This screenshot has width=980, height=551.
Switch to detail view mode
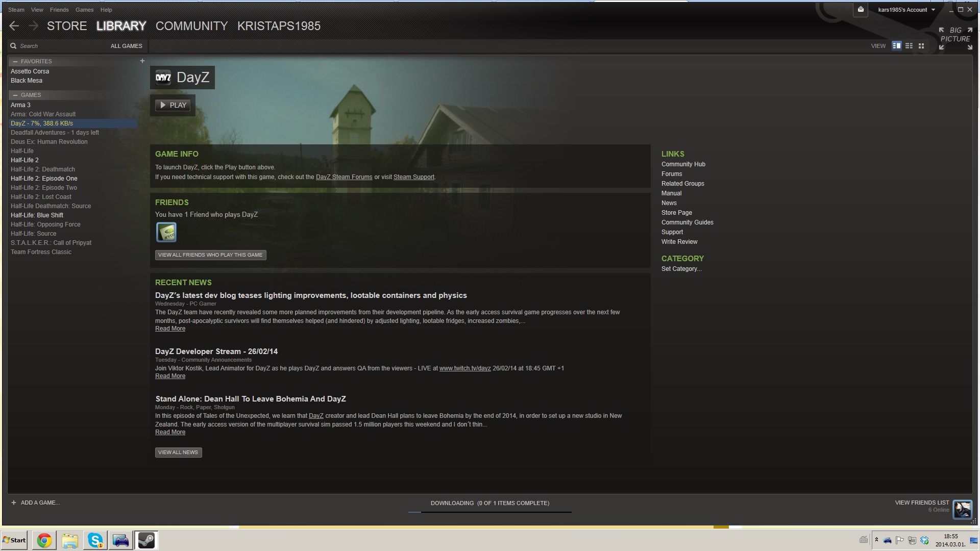point(896,46)
